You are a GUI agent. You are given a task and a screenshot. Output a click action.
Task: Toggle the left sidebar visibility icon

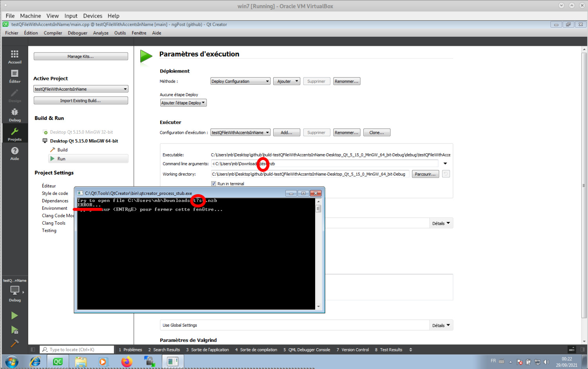(33, 349)
